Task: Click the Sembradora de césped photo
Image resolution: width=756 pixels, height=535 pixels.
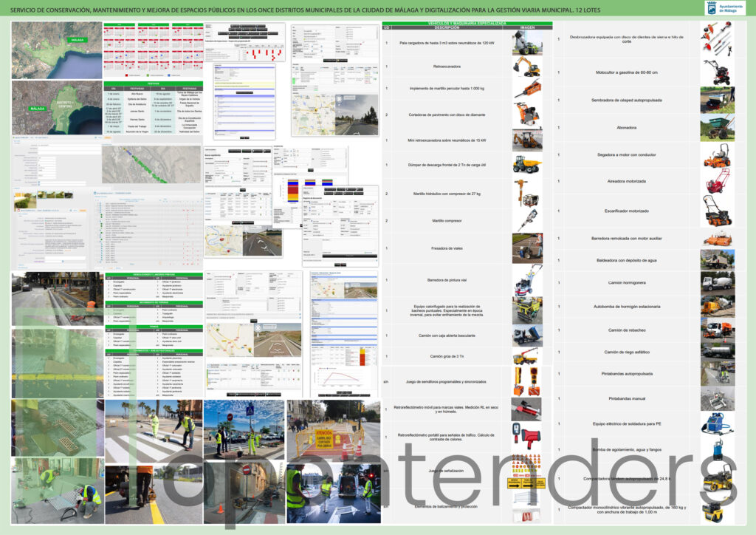Action: pos(718,100)
